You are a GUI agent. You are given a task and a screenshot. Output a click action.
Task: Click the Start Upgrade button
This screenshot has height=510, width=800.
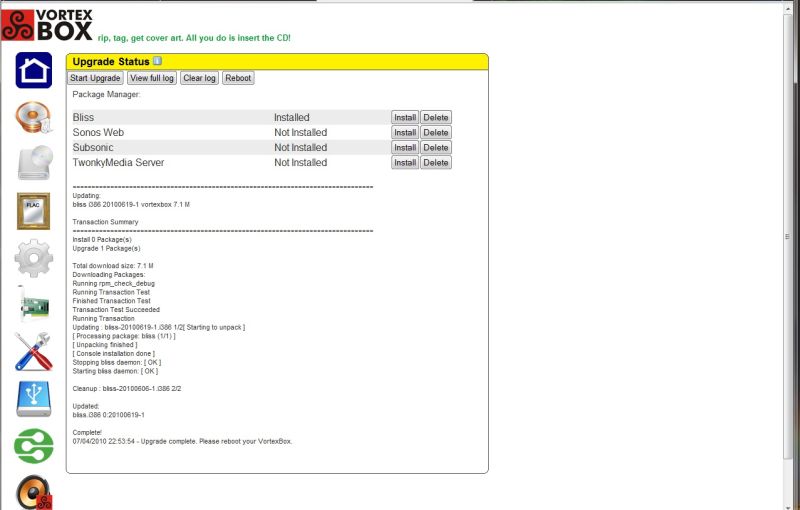(x=95, y=78)
